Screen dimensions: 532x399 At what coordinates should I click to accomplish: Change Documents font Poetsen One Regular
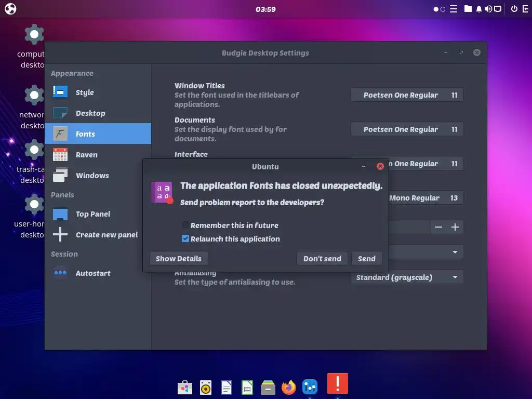[x=407, y=129]
